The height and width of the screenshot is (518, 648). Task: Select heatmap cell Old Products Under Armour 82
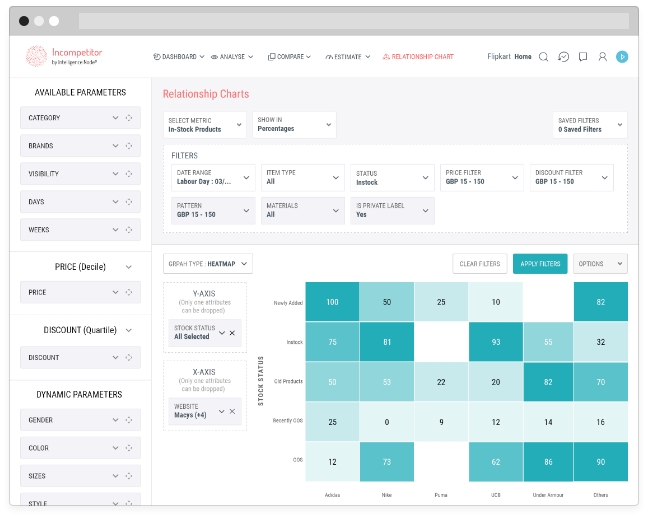[x=548, y=382]
